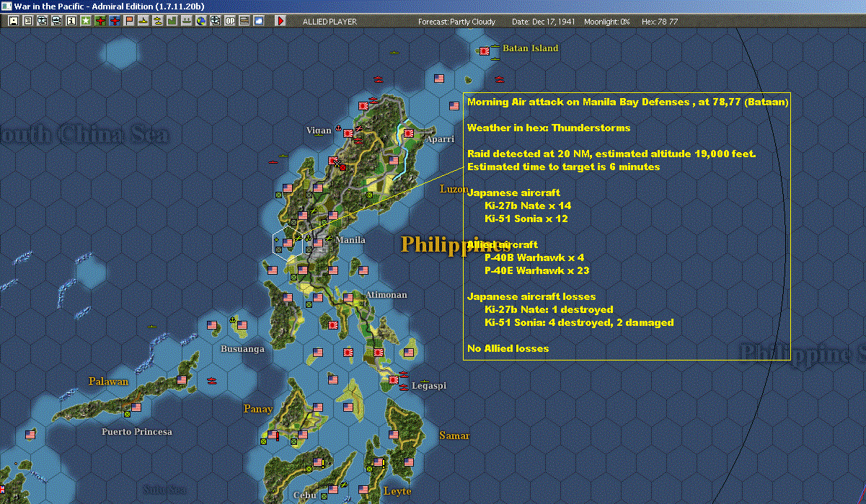Viewport: 866px width, 504px height.
Task: Click the Luzon label
Action: tap(454, 189)
